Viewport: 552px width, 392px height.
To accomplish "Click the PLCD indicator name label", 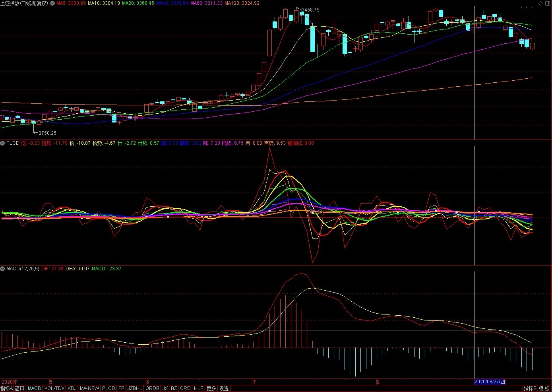I will 13,143.
